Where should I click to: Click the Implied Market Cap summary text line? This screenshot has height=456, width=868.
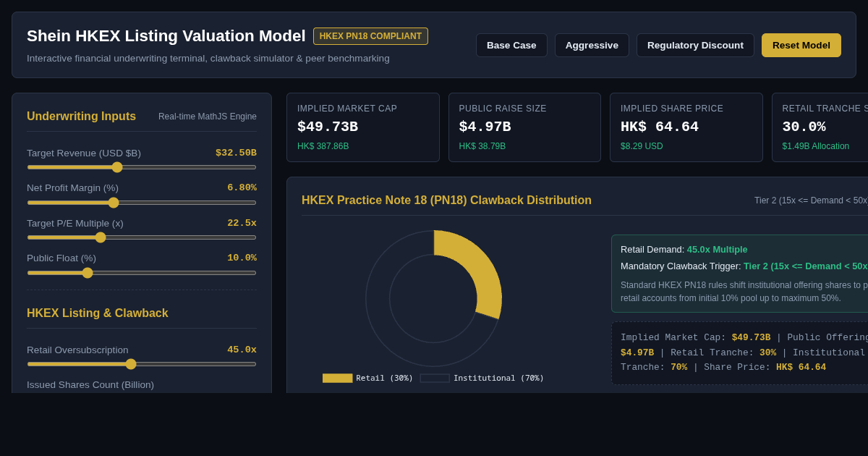point(744,352)
